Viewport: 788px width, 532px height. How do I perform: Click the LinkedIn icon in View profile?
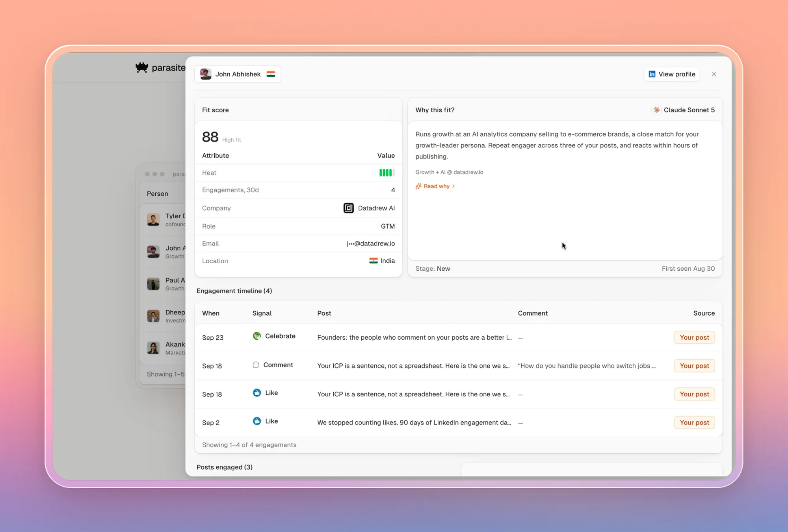652,74
